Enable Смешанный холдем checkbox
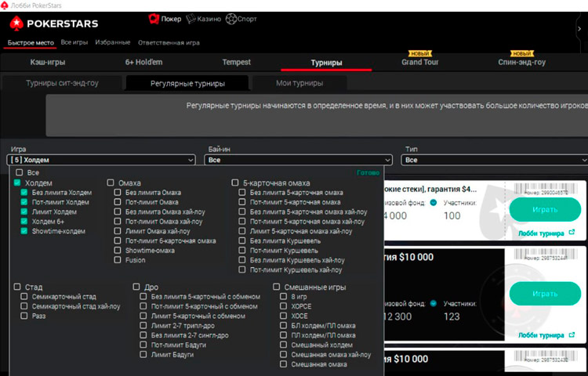 [x=284, y=345]
